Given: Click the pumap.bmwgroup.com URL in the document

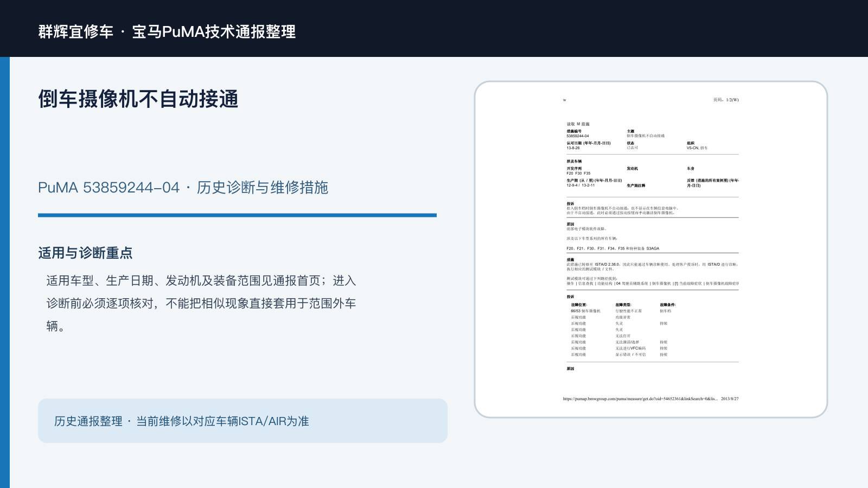Looking at the screenshot, I should [640, 399].
